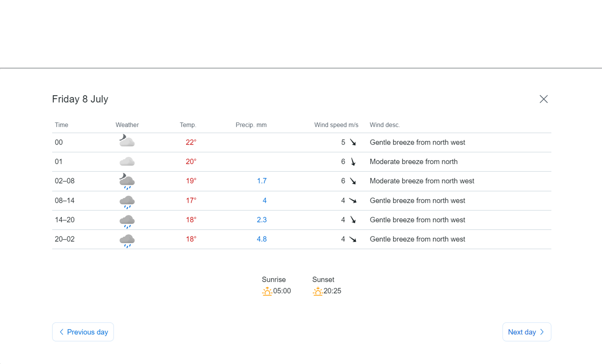Click partly cloudy night icon at 00
The width and height of the screenshot is (602, 364).
pos(127,141)
